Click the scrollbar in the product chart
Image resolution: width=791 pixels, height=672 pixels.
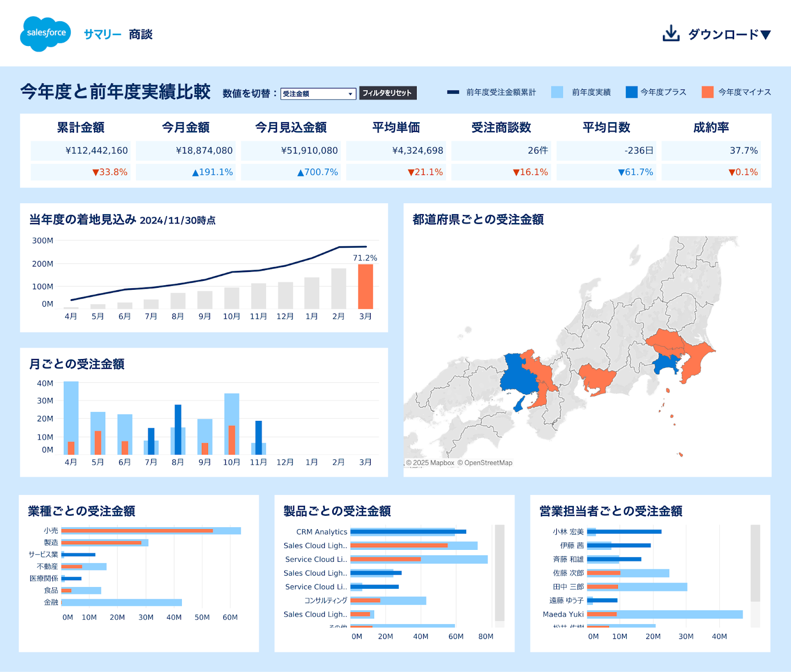pos(500,573)
